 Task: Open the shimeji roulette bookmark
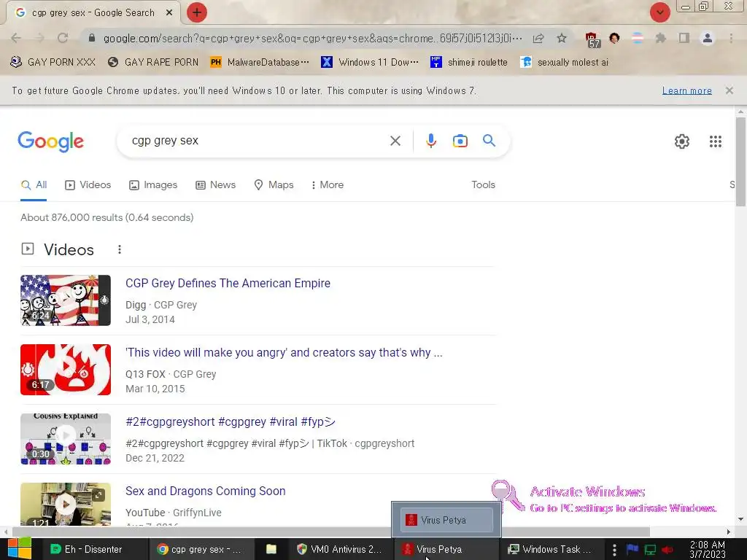point(469,62)
